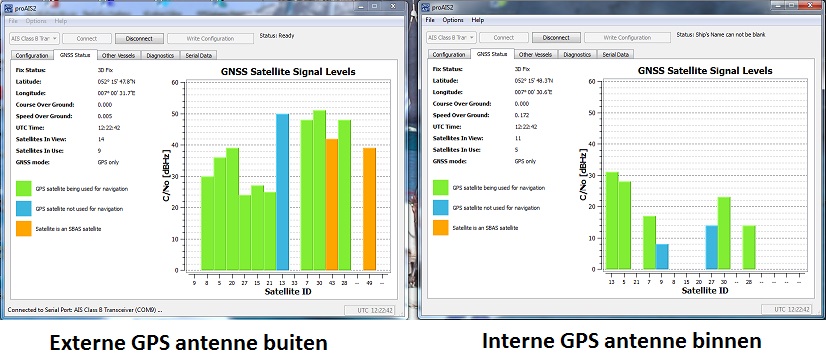Viewport: 826px width, 364px height.
Task: Click blue legend swatch in left window
Action: click(24, 209)
